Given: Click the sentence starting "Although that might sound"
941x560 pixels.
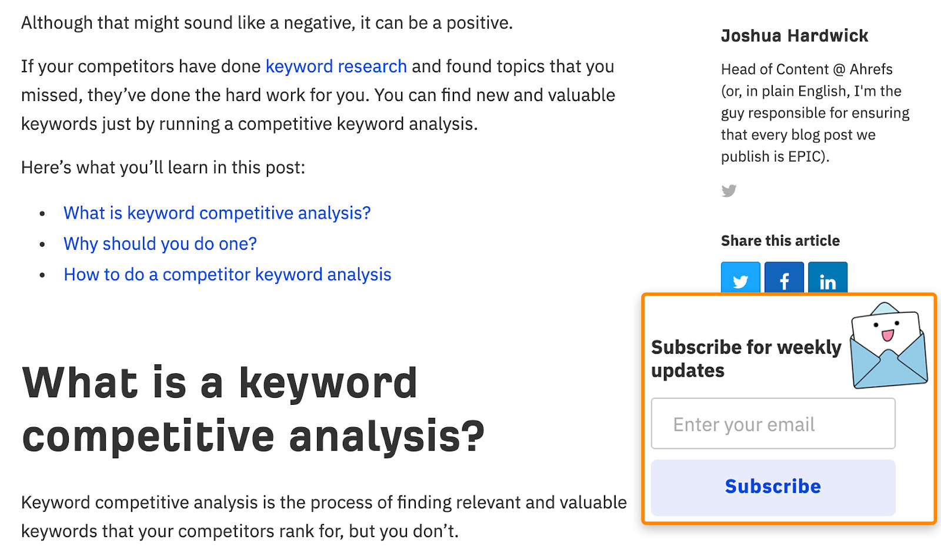Looking at the screenshot, I should coord(266,23).
